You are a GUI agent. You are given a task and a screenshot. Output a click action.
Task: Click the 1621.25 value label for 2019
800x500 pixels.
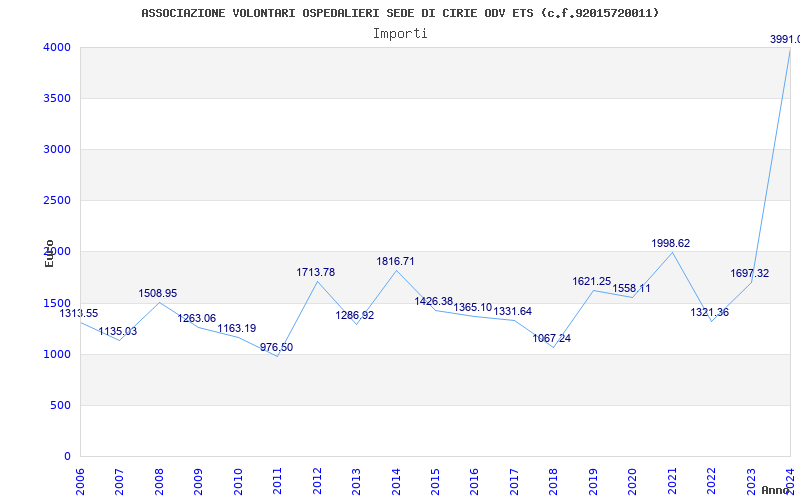tap(592, 281)
